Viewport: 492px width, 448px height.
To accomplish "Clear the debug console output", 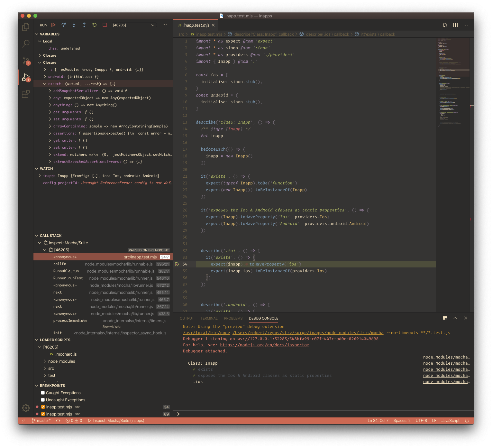I will (x=445, y=318).
